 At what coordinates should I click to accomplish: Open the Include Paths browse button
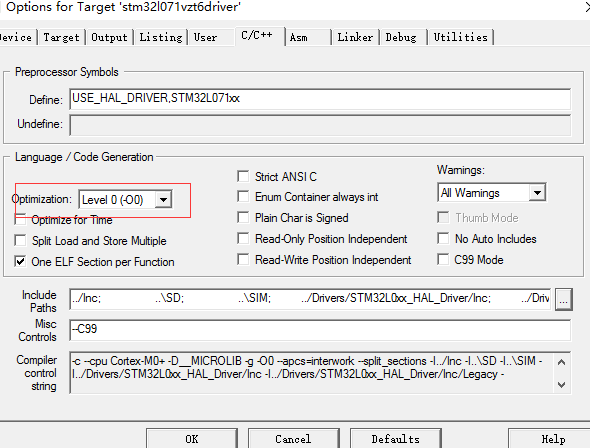(x=563, y=299)
